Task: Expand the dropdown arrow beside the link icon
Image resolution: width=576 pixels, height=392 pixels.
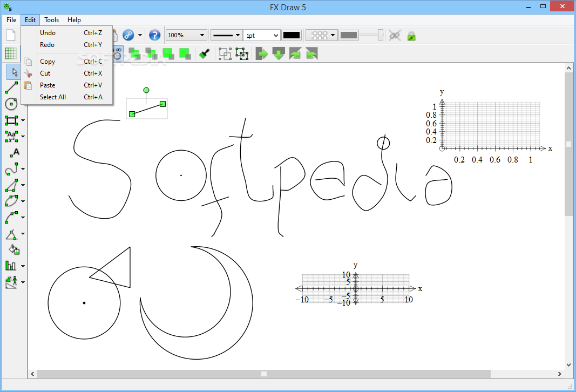Action: 140,36
